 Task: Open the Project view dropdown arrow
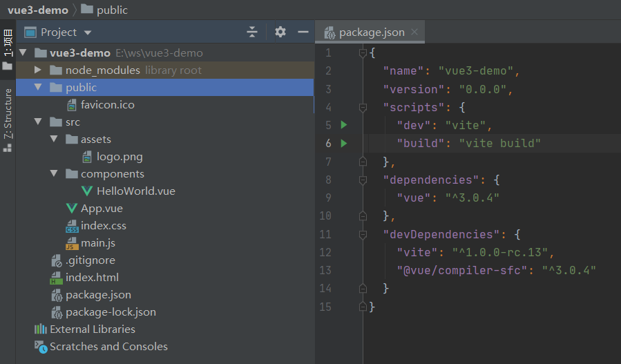(88, 32)
